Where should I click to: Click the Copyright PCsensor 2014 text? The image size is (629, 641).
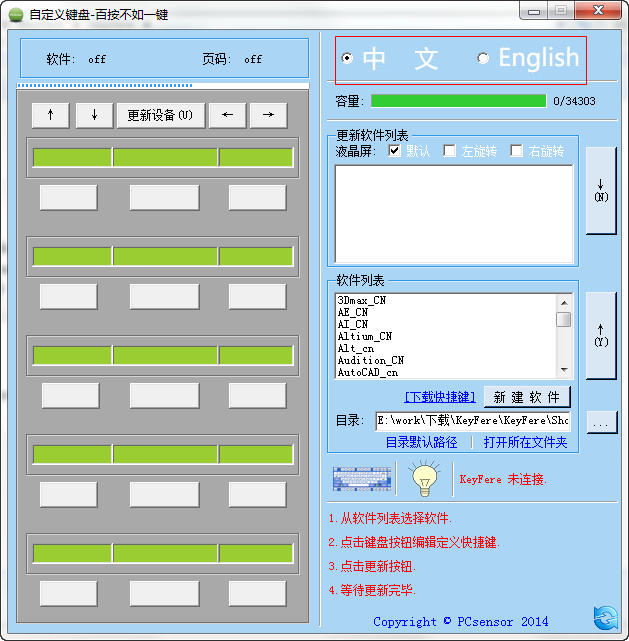click(461, 622)
